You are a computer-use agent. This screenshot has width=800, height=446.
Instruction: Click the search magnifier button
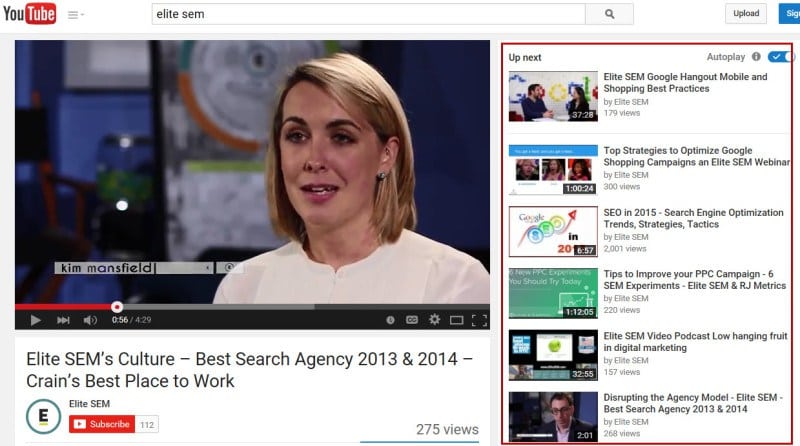coord(611,14)
